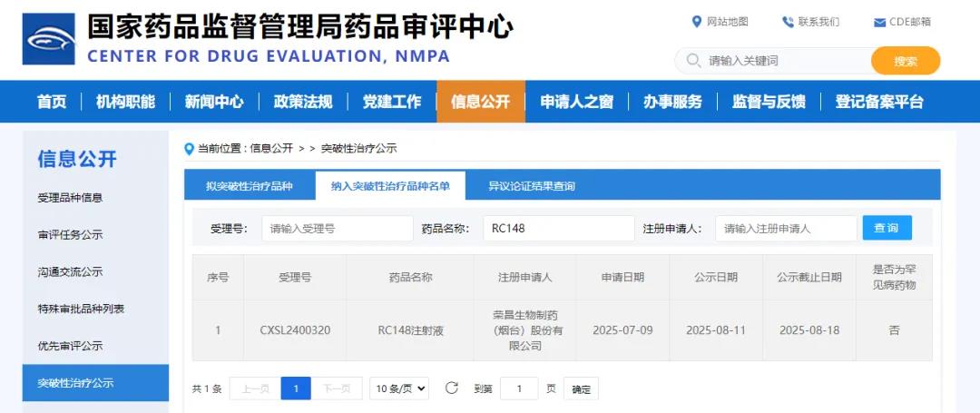980x413 pixels.
Task: Click the 2025-07-09 application date cell
Action: tap(622, 329)
